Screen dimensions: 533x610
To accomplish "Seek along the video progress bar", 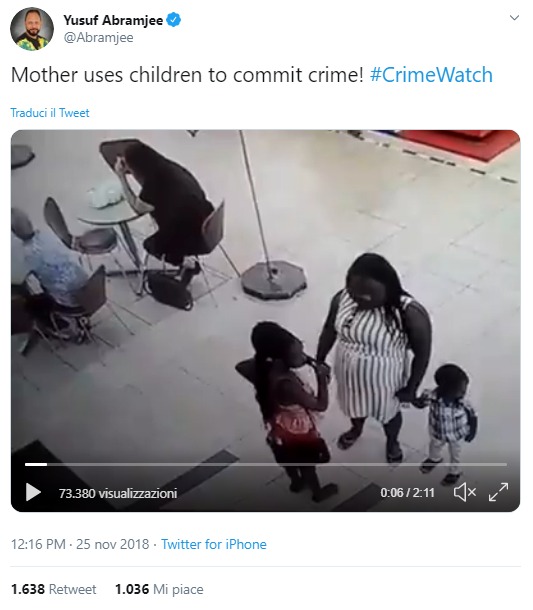I will [266, 464].
